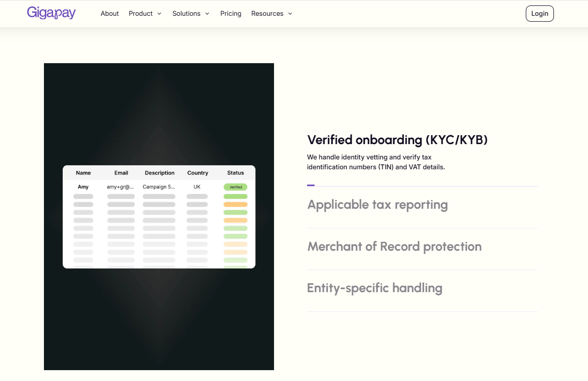Open the Product menu
Screen dimensions: 588x381
(141, 13)
